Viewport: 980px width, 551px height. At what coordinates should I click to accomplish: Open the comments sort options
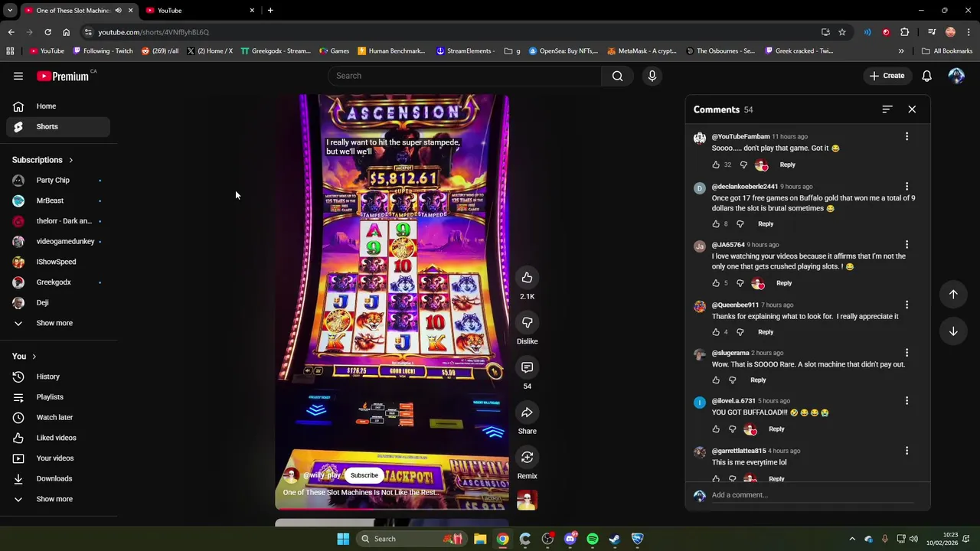tap(887, 109)
